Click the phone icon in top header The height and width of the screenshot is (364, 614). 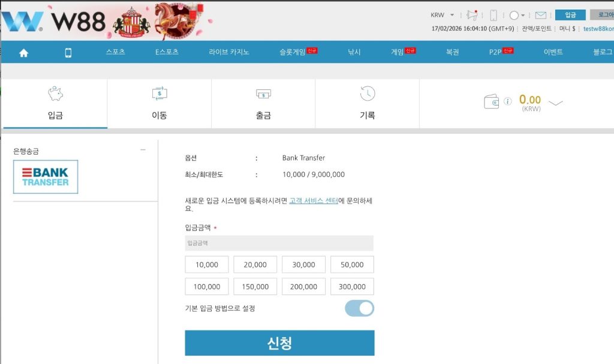(x=493, y=15)
